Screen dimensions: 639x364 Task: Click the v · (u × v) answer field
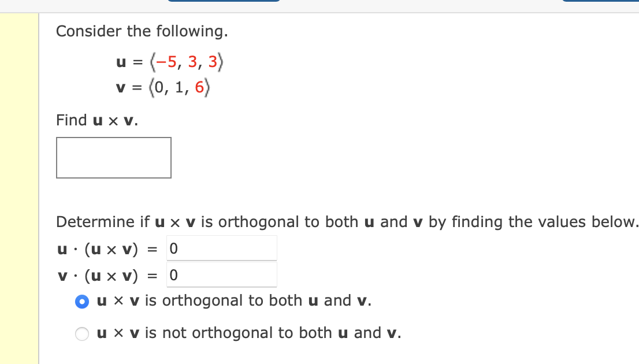pyautogui.click(x=222, y=274)
